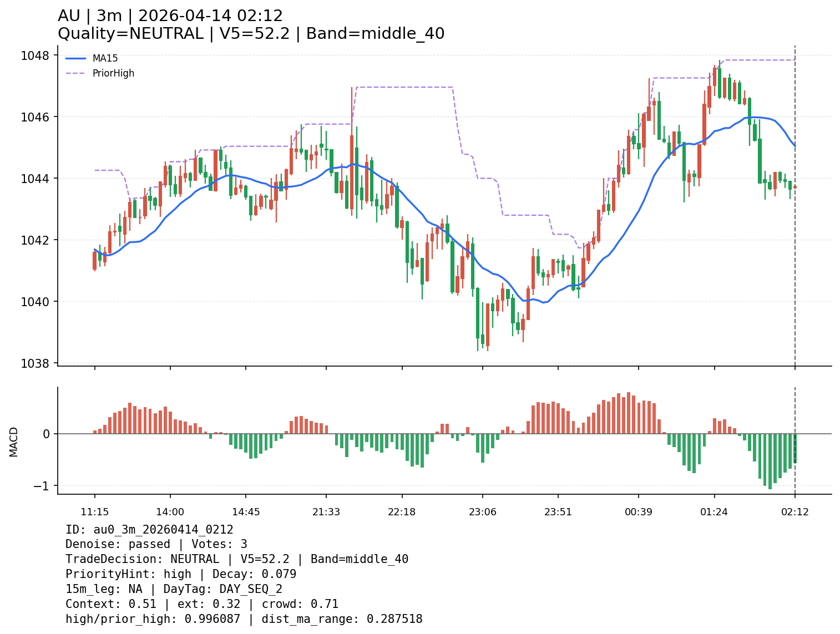Click the Denoise: passed text line
The height and width of the screenshot is (634, 840).
[x=156, y=545]
